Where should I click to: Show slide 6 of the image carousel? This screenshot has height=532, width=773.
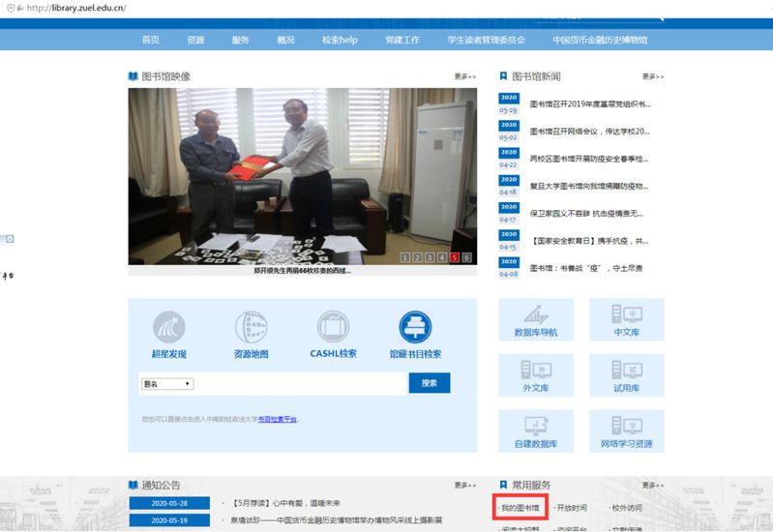click(466, 257)
